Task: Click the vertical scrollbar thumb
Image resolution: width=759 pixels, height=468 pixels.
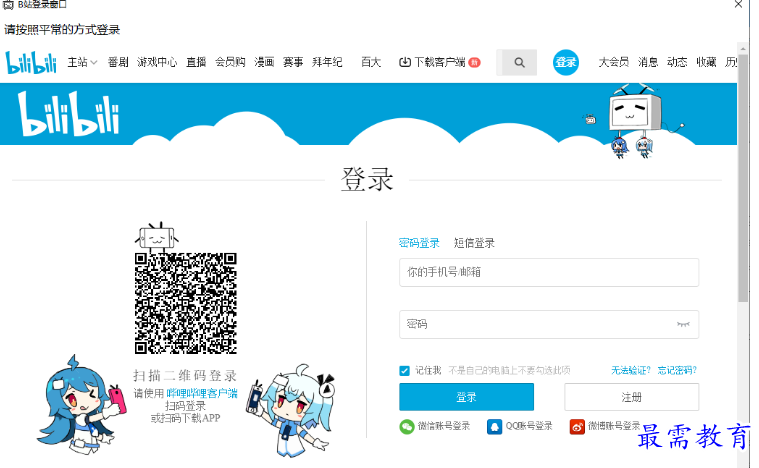Action: point(744,178)
